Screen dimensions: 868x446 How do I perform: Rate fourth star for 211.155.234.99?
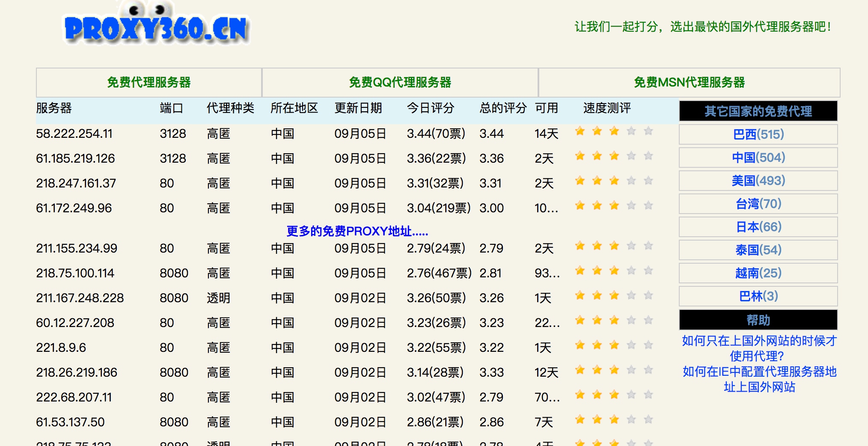coord(631,246)
